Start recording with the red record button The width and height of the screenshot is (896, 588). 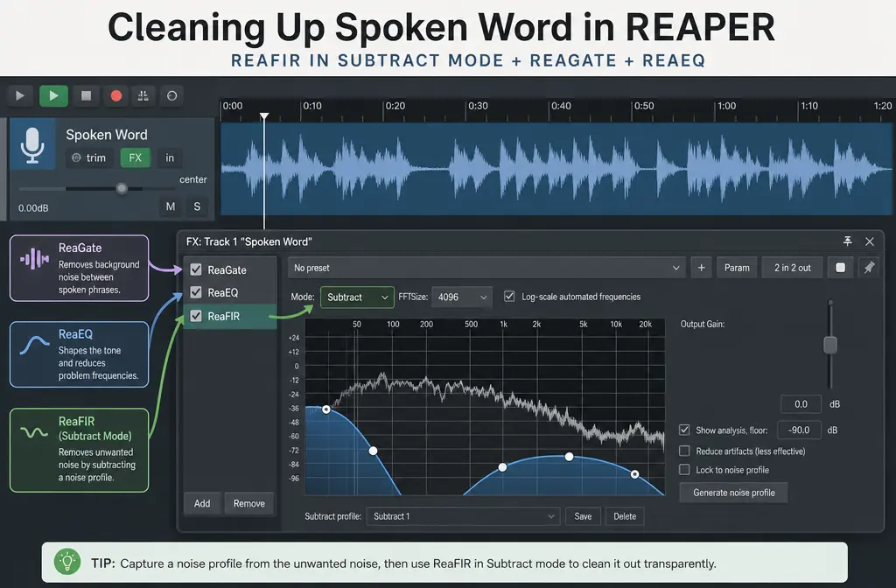point(116,96)
